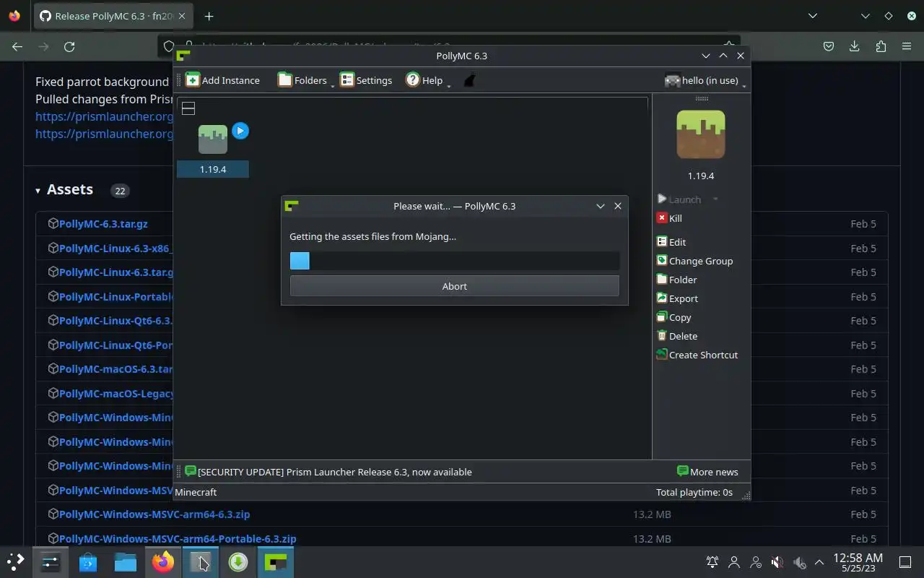The width and height of the screenshot is (924, 578).
Task: Switch to Firefox from taskbar
Action: coord(163,562)
